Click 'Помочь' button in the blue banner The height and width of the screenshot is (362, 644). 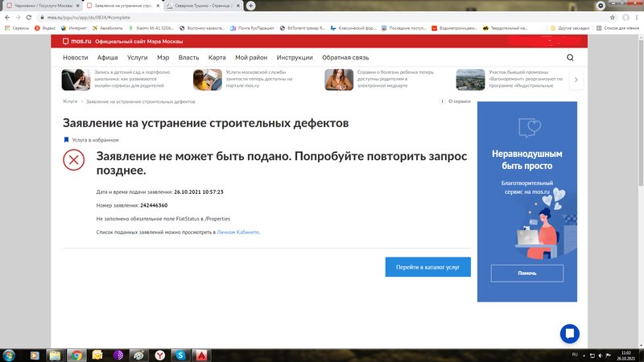[x=527, y=273]
